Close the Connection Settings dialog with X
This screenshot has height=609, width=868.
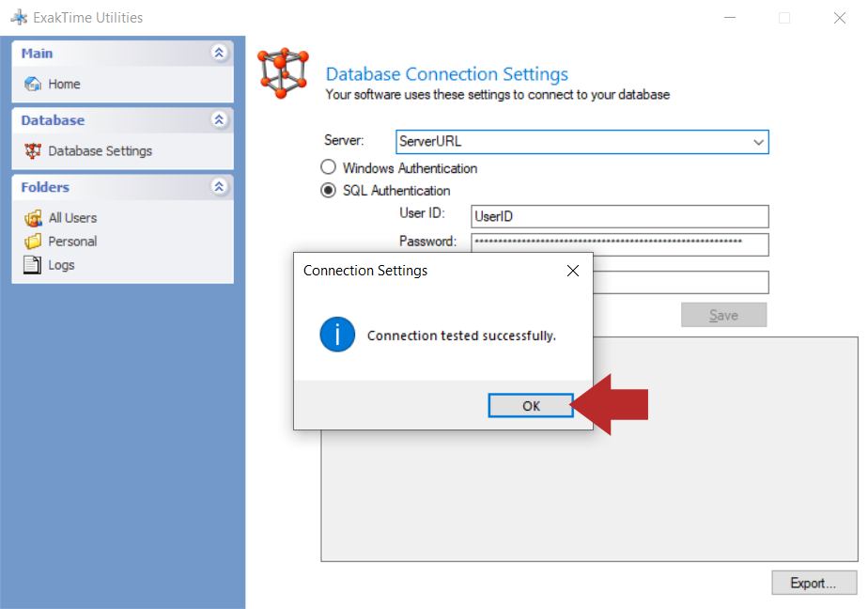click(x=573, y=271)
